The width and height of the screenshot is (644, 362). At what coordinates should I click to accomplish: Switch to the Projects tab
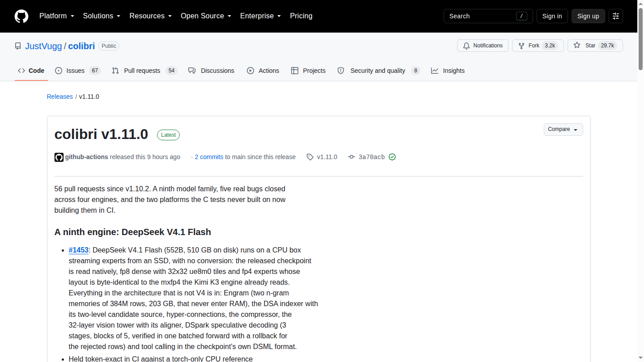308,71
